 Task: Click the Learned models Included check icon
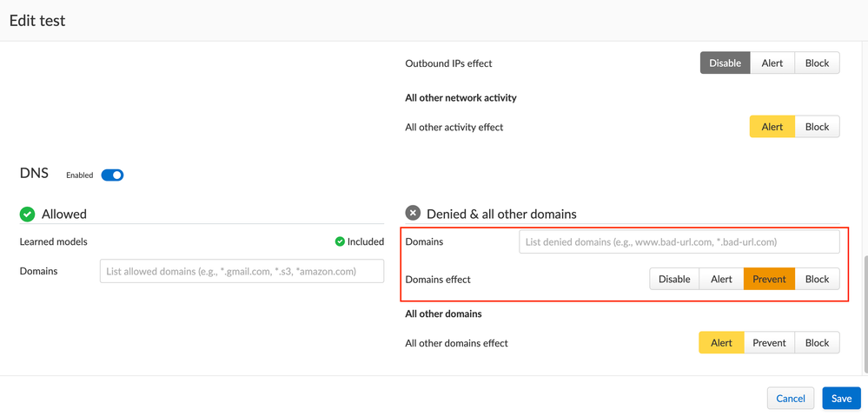tap(340, 241)
